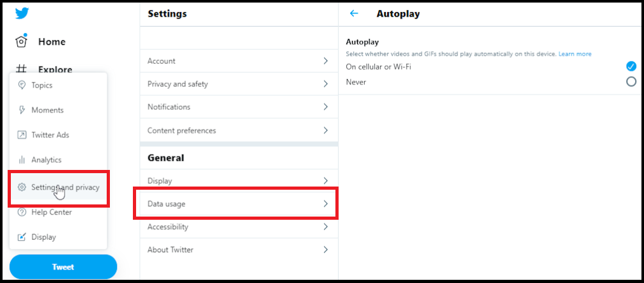Open Home via the house icon
Screen dimensions: 644x283
(22, 42)
